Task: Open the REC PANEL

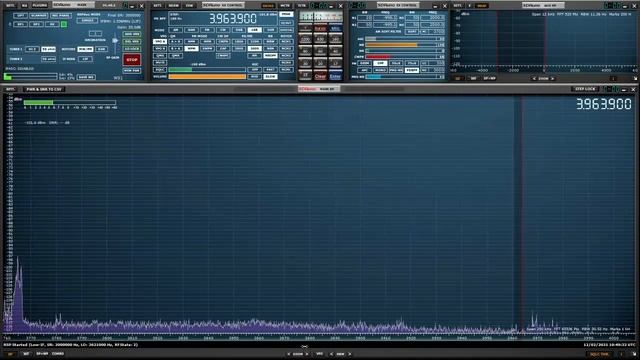Action: [60, 16]
